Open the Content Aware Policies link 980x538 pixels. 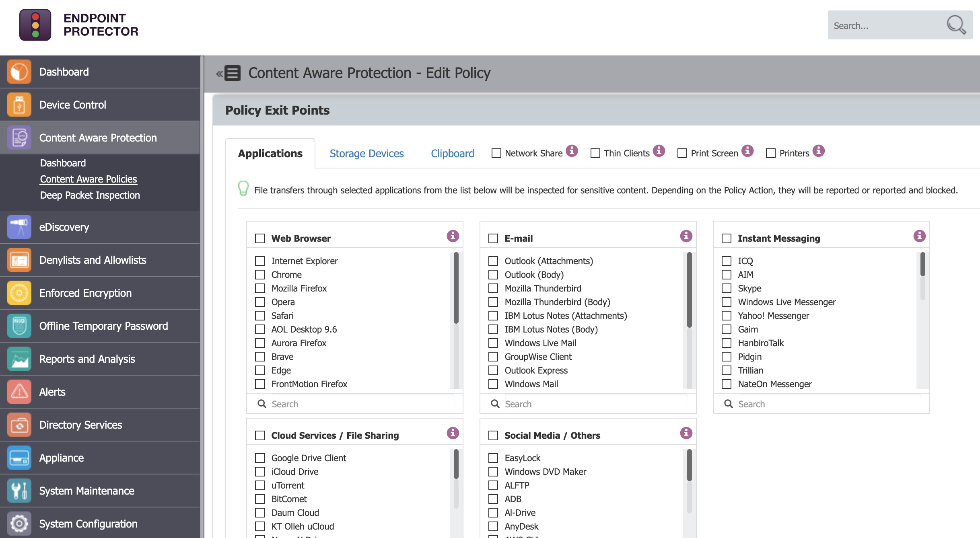point(89,179)
